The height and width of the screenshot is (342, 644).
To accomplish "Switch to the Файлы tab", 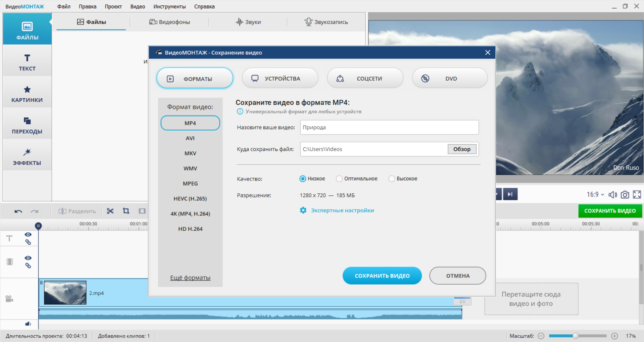I will (x=91, y=22).
